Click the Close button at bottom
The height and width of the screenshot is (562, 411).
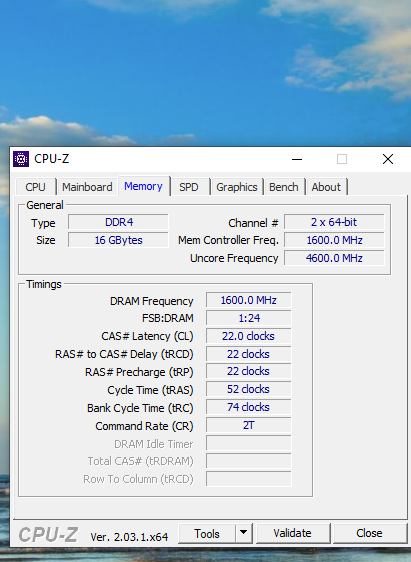369,533
